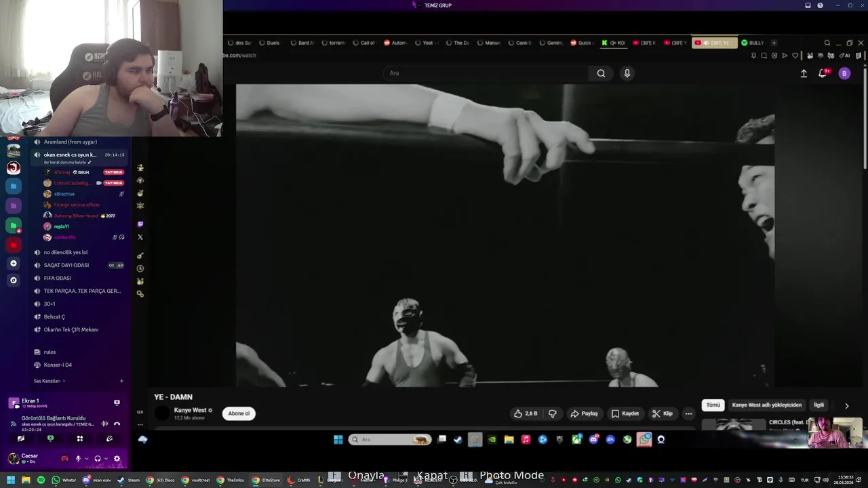Toggle Discord microphone mute
The height and width of the screenshot is (488, 868).
[78, 459]
